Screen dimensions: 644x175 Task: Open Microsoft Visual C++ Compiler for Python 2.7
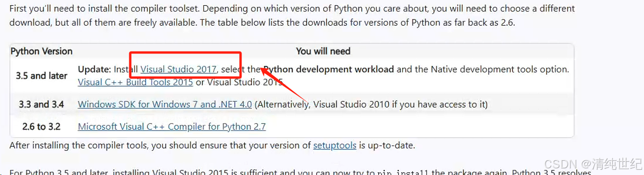(x=172, y=126)
